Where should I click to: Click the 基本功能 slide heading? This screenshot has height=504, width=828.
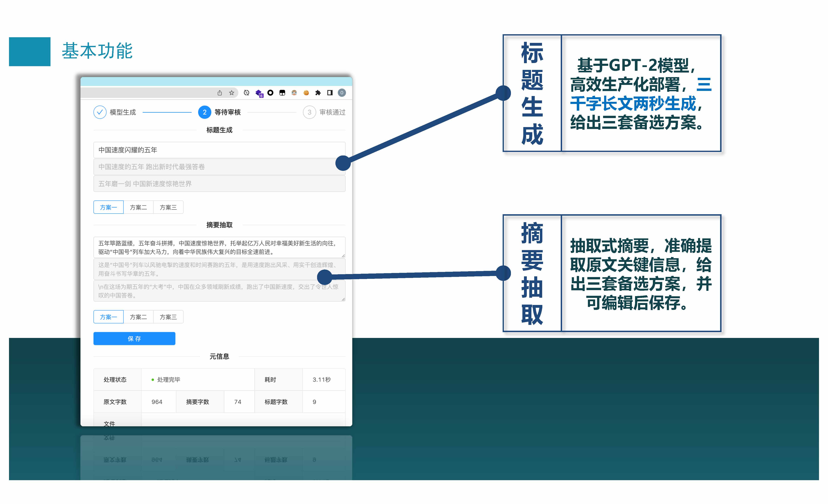click(x=97, y=51)
